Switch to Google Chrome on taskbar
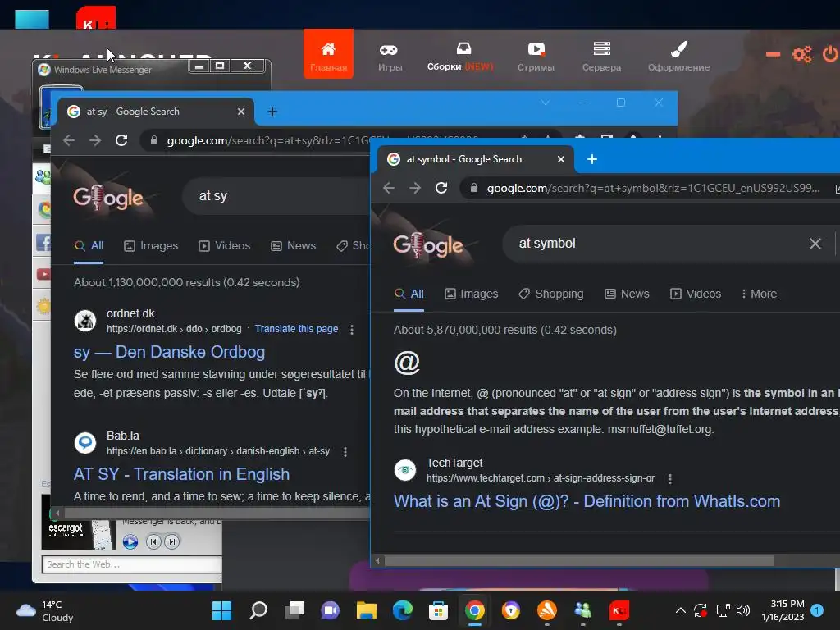840x630 pixels. tap(475, 610)
